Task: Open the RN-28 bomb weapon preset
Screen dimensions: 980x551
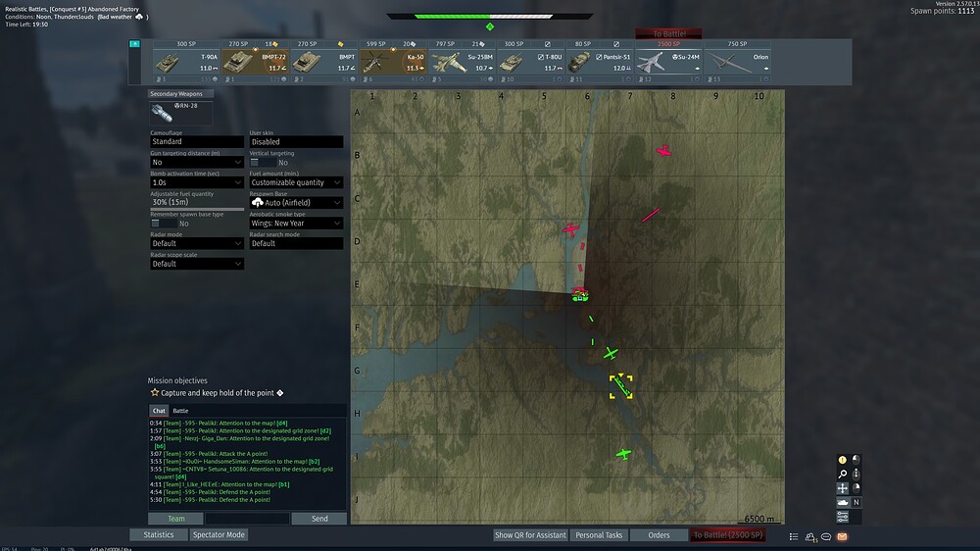Action: pyautogui.click(x=180, y=113)
